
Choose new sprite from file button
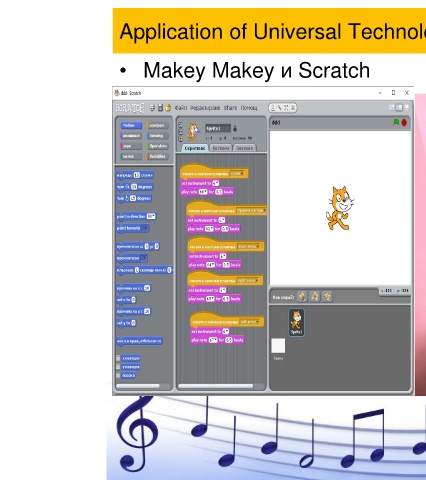point(315,296)
